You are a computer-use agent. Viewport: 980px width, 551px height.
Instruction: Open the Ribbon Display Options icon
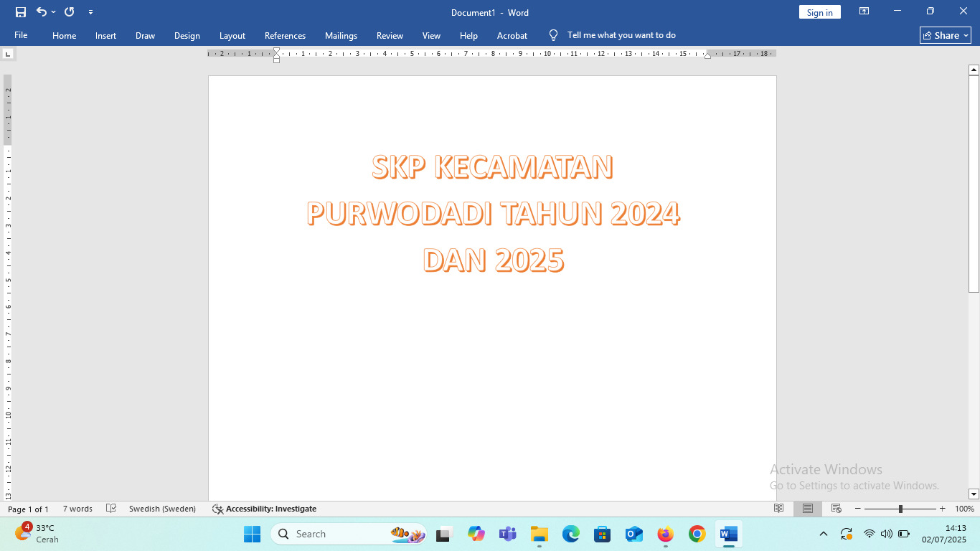(864, 11)
